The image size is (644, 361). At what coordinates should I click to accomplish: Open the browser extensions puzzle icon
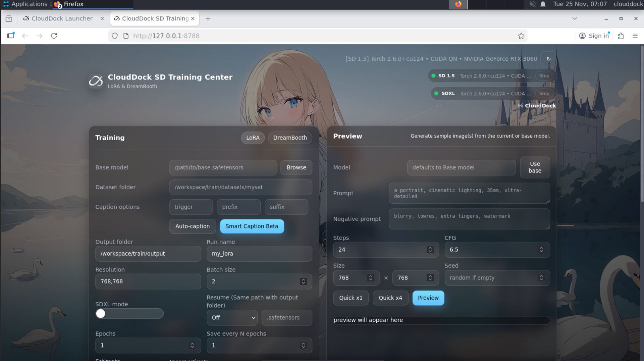(620, 36)
